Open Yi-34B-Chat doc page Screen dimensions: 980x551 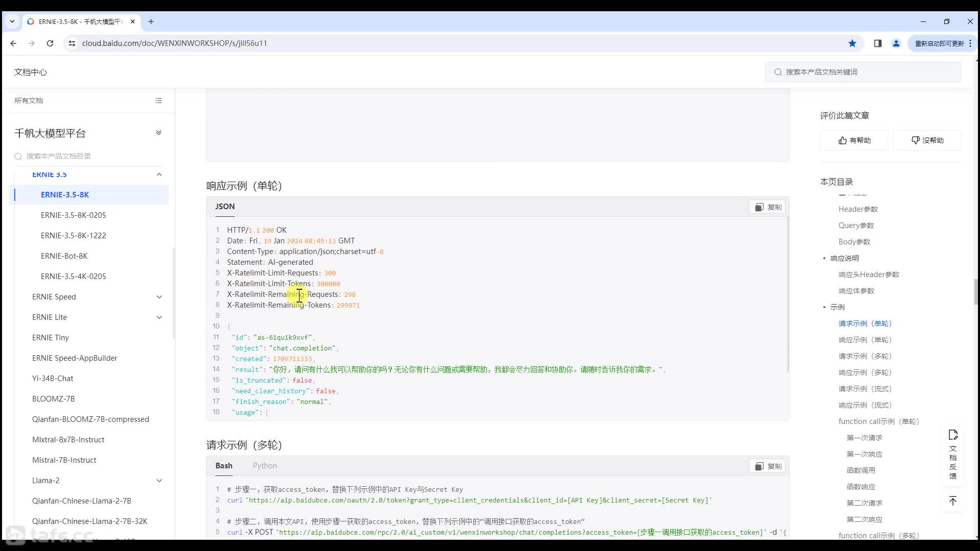[53, 378]
